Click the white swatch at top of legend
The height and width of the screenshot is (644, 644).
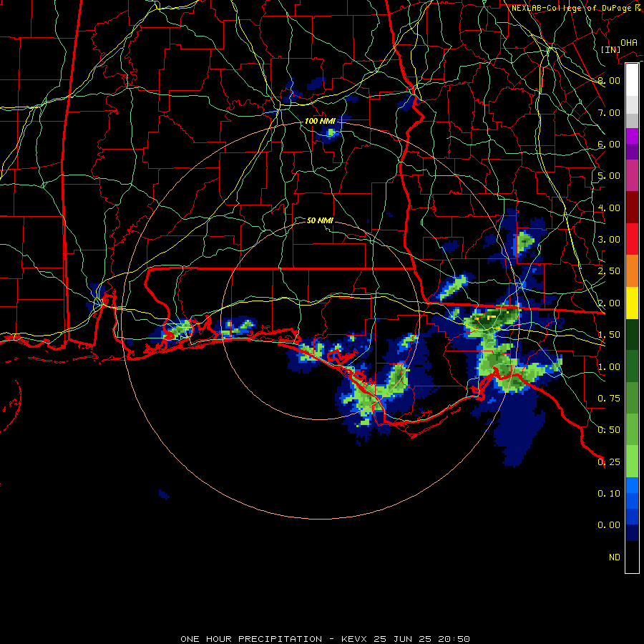[x=632, y=79]
